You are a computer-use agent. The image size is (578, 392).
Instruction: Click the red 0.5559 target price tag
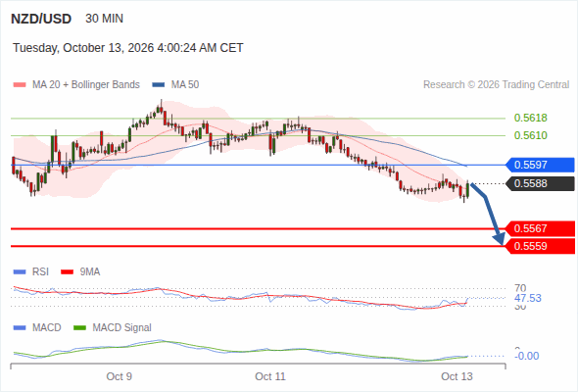point(540,246)
